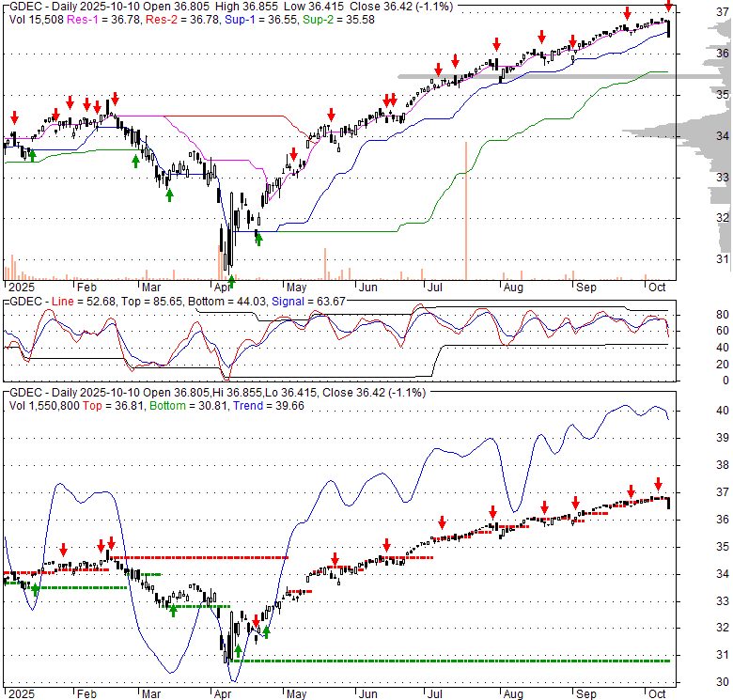
Task: Click the red down arrow above October price in bottom chart
Action: (x=658, y=484)
